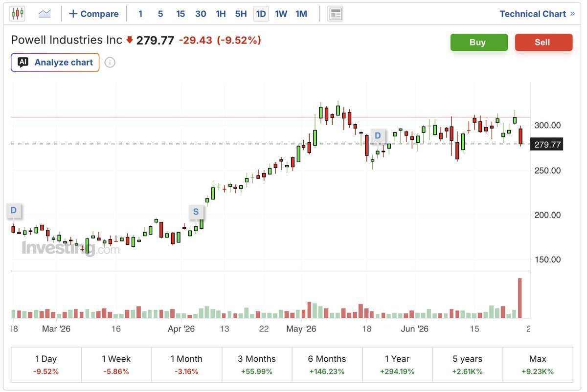Click the Mar '26 date axis label
Screen dimensions: 587x392
(x=56, y=329)
